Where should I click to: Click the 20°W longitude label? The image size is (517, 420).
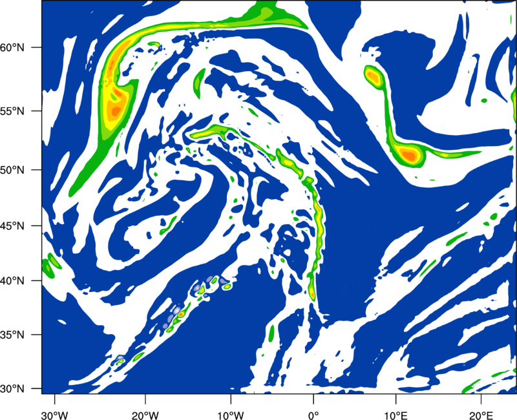coord(145,415)
